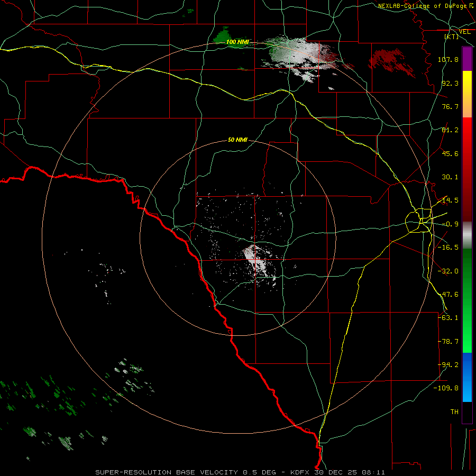Pick the gray near-zero segment of the color bar
The image size is (476, 476).
coord(467,235)
